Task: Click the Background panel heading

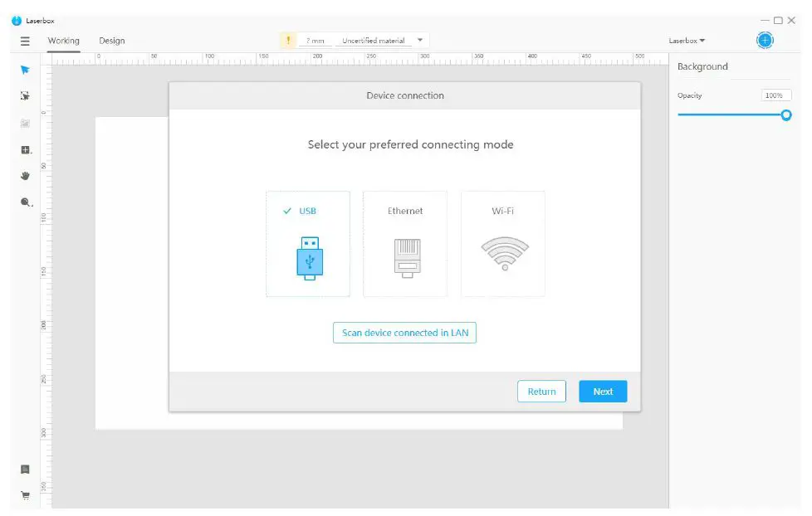Action: 702,66
